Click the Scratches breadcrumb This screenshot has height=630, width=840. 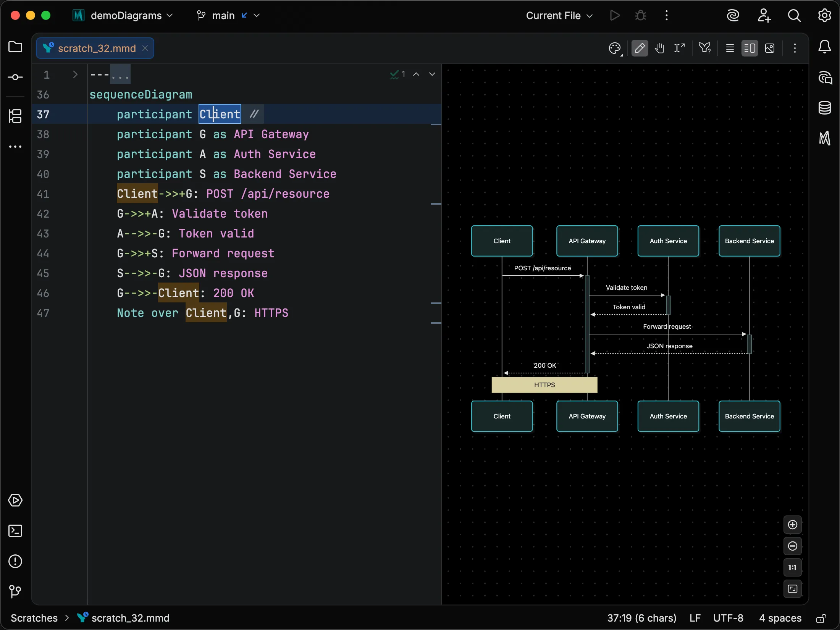[x=34, y=618]
